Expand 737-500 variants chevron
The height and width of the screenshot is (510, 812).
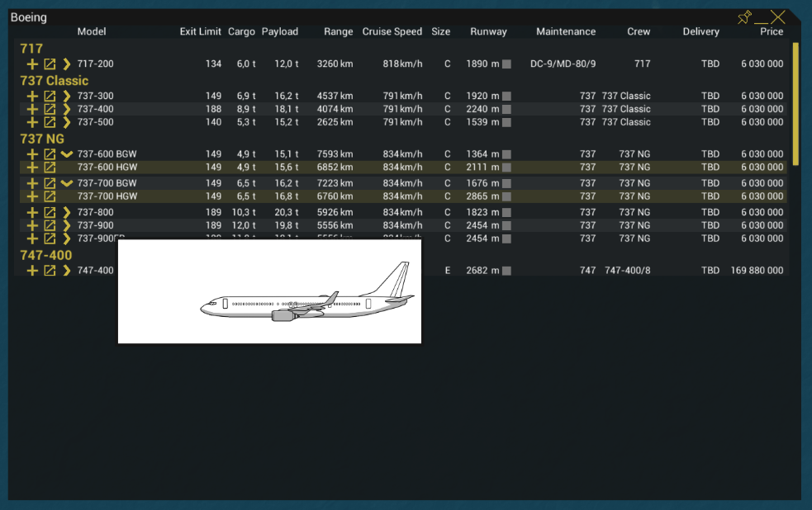[x=66, y=123]
